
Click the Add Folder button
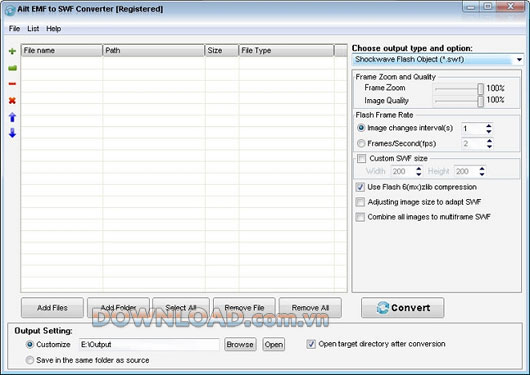pos(118,308)
